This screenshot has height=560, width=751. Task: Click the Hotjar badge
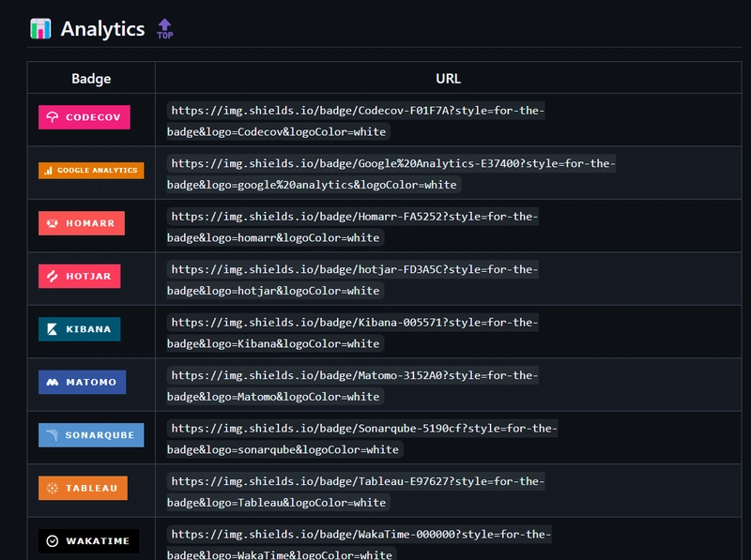pos(80,276)
